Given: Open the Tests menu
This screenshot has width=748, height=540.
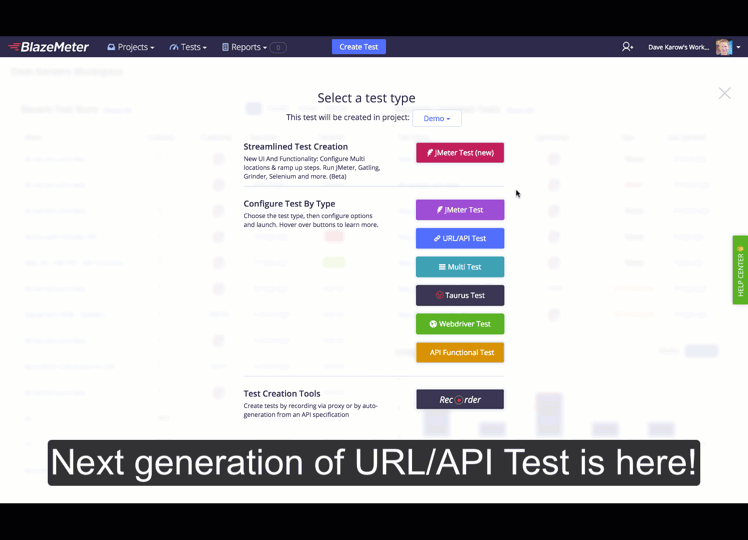Looking at the screenshot, I should coord(188,47).
